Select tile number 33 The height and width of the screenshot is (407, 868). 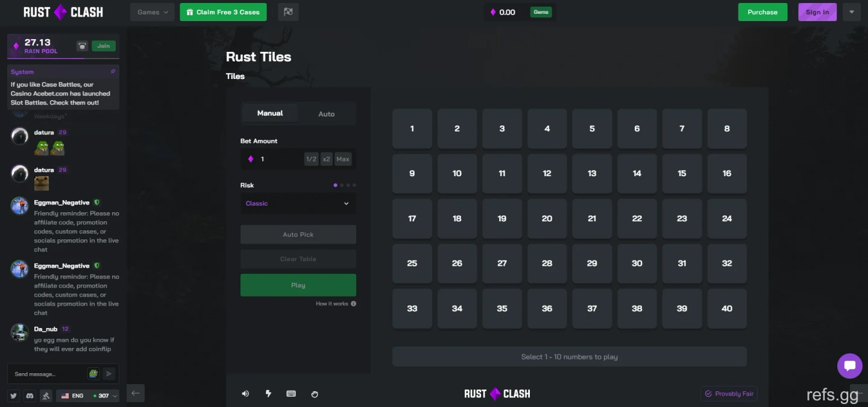coord(412,308)
